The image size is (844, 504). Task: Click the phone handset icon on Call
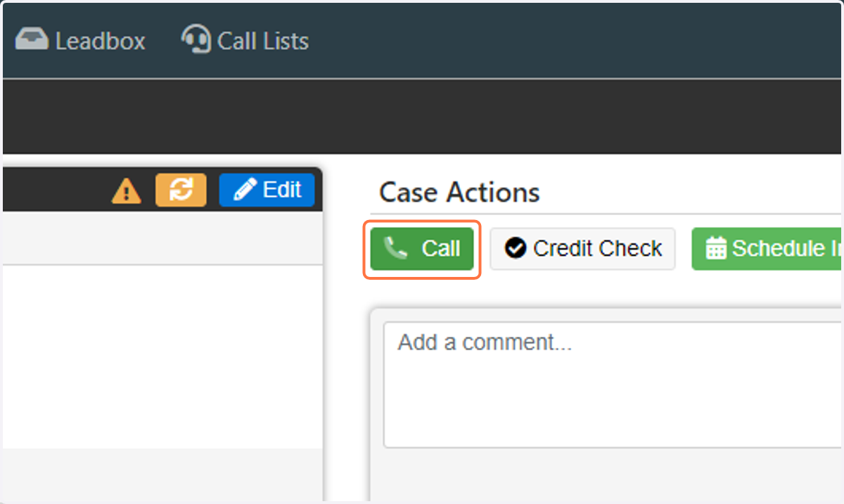[395, 248]
